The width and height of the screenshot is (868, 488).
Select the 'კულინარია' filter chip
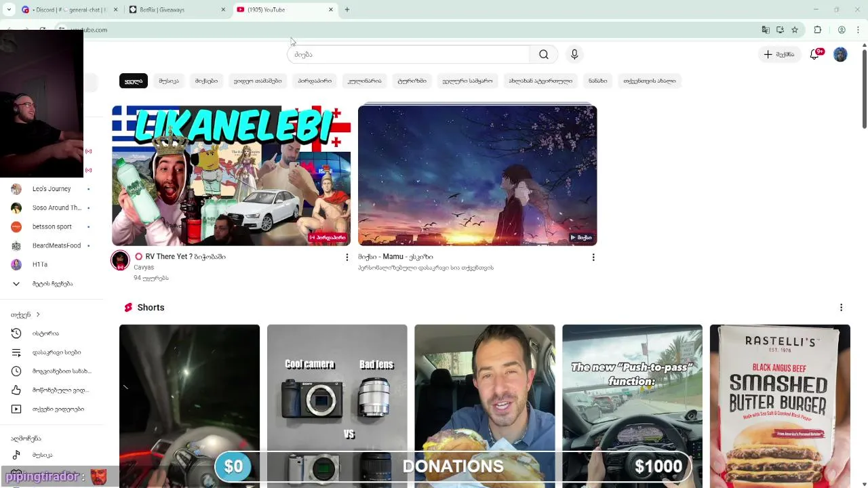click(365, 81)
